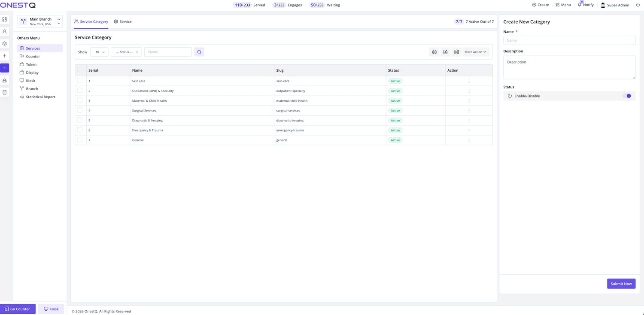Click the user profile icon in left rail

[5, 31]
